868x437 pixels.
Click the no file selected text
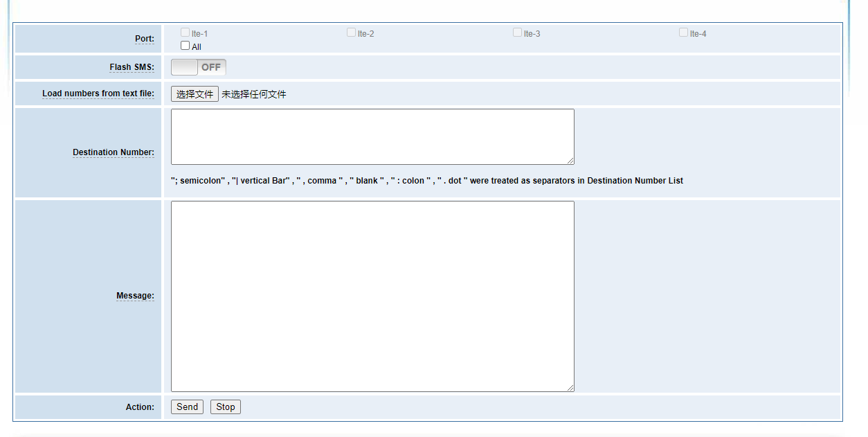254,94
